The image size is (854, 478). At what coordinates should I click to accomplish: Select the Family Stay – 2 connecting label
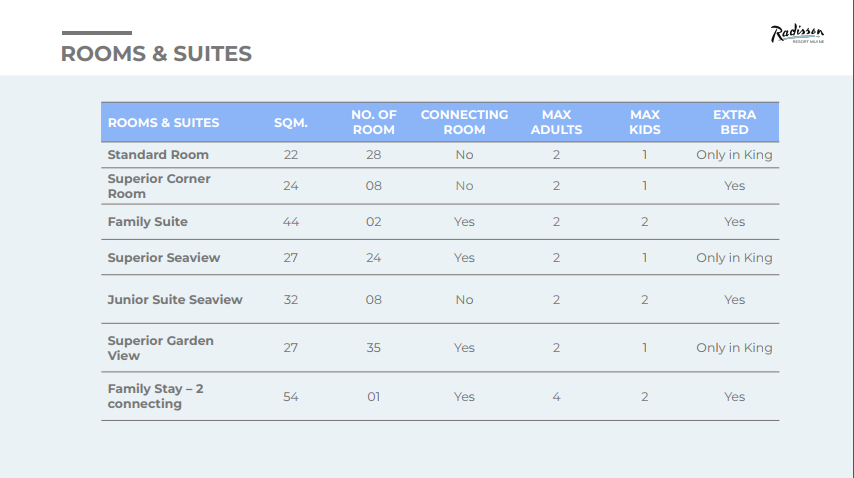coord(155,396)
